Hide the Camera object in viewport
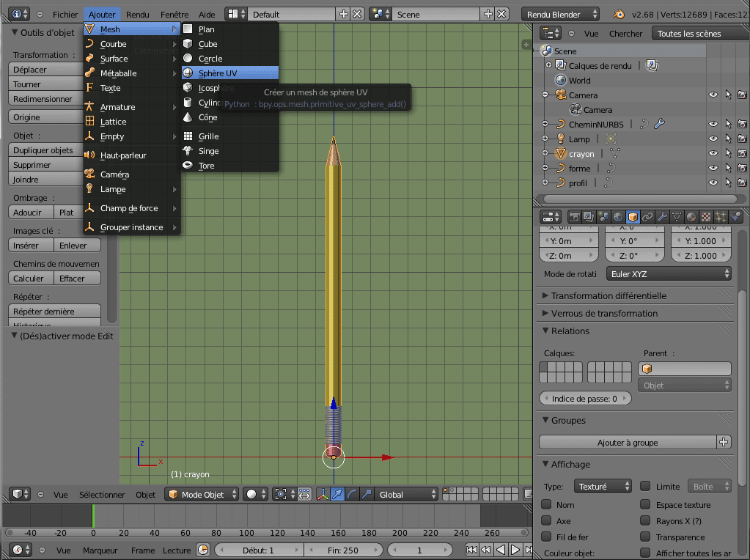This screenshot has width=750, height=560. (x=713, y=95)
